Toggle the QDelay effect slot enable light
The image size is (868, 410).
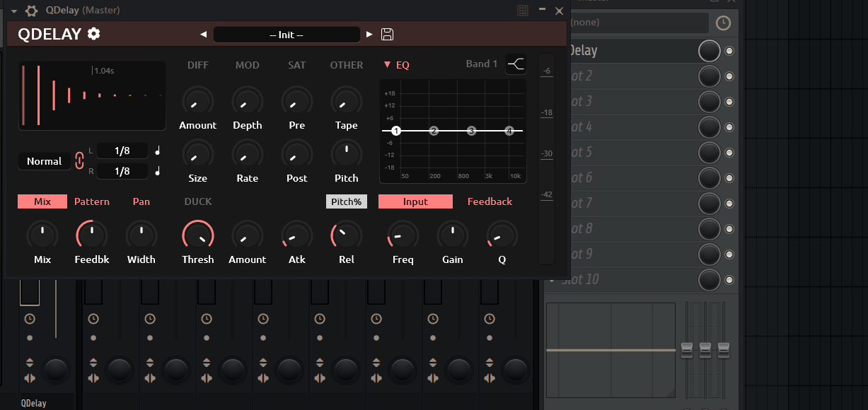click(729, 51)
